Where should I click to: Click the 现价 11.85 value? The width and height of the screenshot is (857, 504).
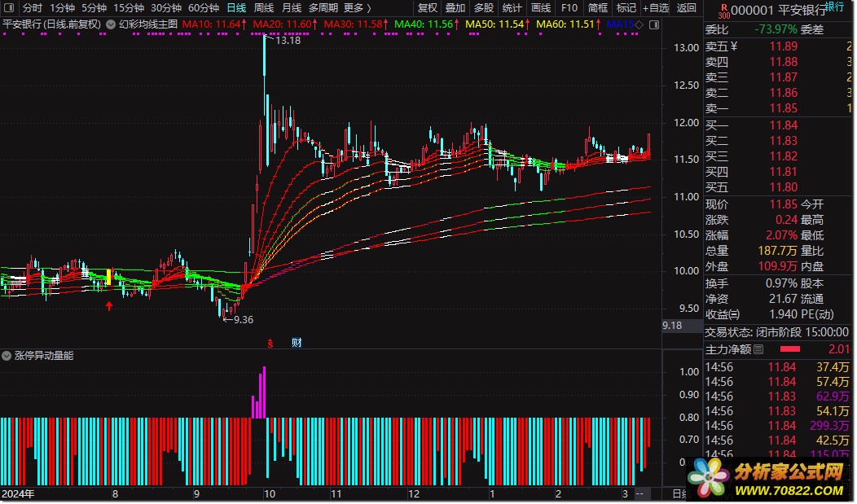783,204
